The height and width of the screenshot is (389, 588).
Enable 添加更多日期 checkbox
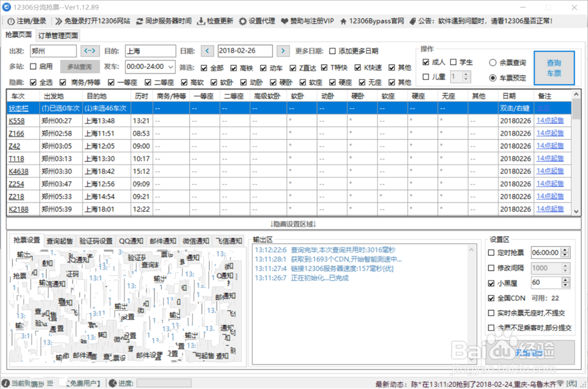tap(332, 51)
